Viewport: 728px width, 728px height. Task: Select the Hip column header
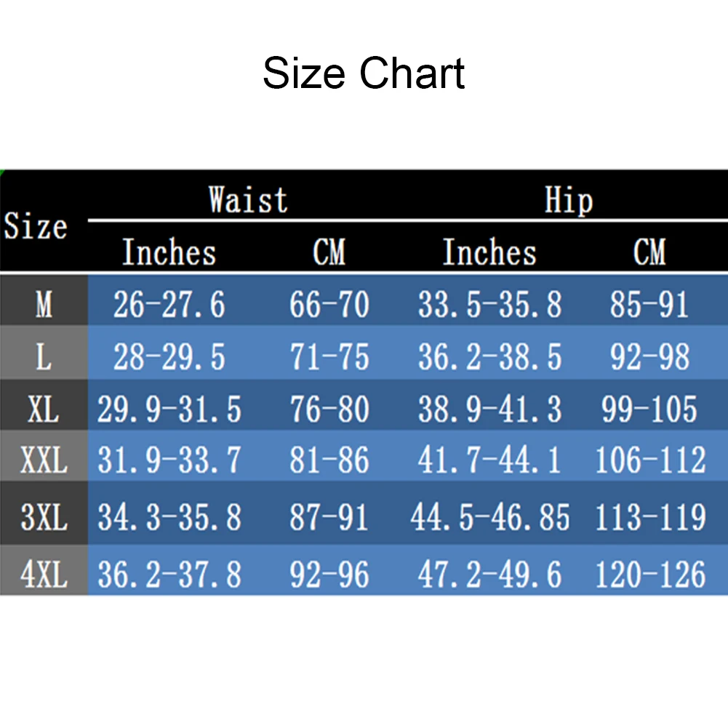569,200
